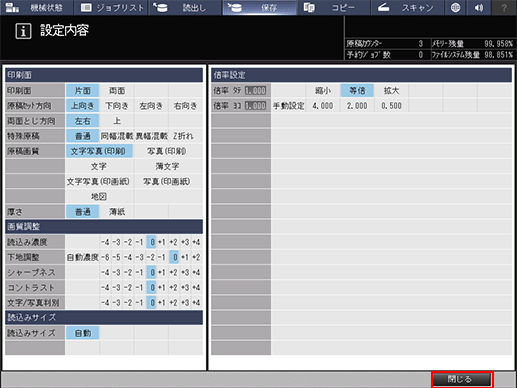The height and width of the screenshot is (388, 517).
Task: Set 読込み濃度 to +4
Action: coord(196,242)
